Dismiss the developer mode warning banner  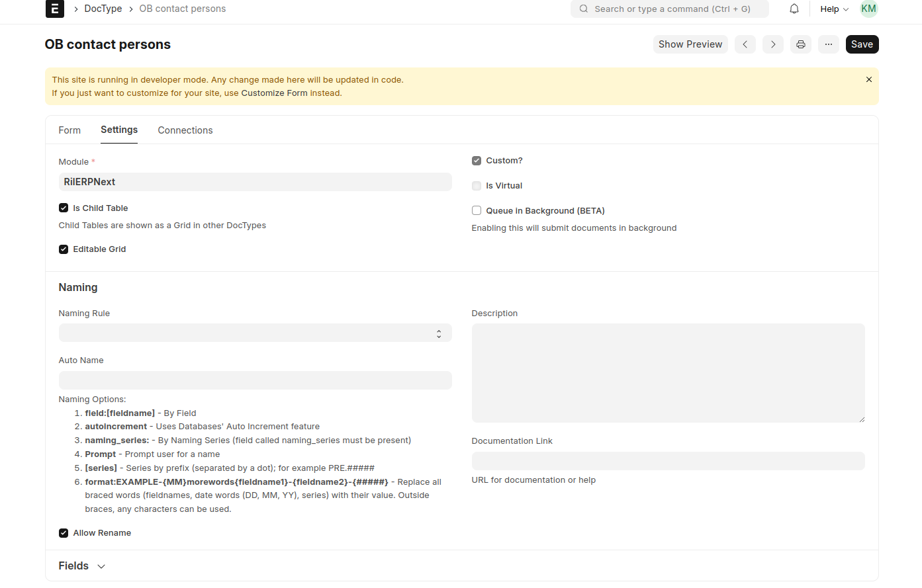pos(869,79)
